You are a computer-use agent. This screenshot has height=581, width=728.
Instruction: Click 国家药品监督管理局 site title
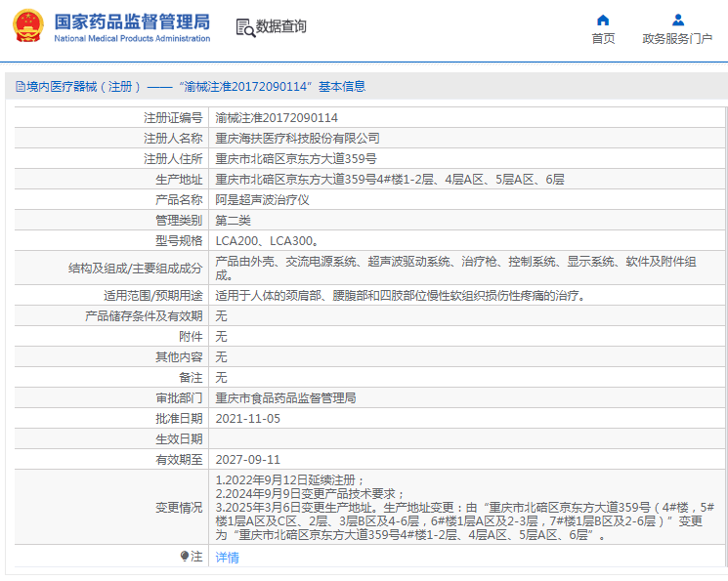coord(132,21)
